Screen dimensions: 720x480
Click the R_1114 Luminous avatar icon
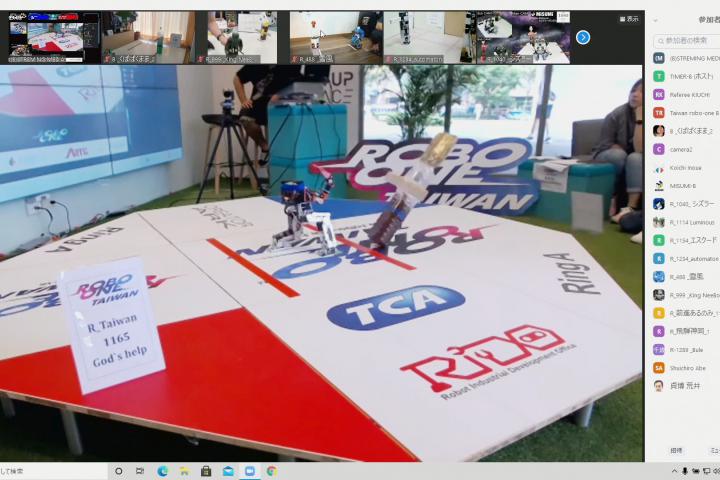[659, 222]
